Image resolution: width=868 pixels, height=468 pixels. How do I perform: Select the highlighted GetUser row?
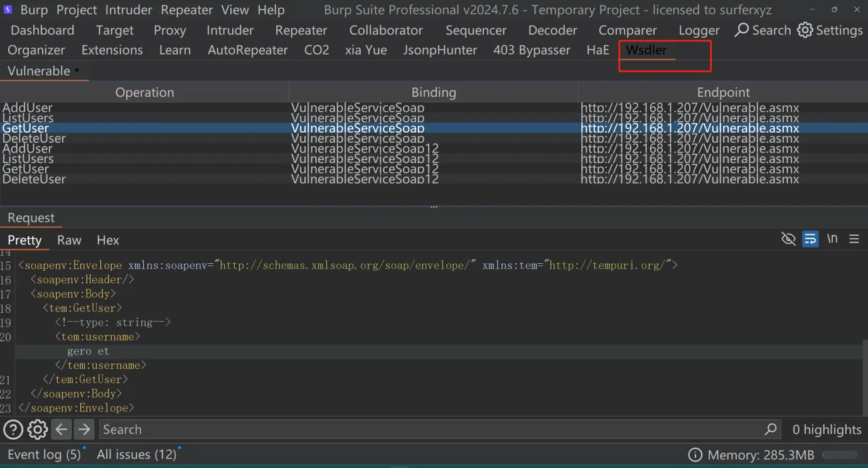[434, 128]
